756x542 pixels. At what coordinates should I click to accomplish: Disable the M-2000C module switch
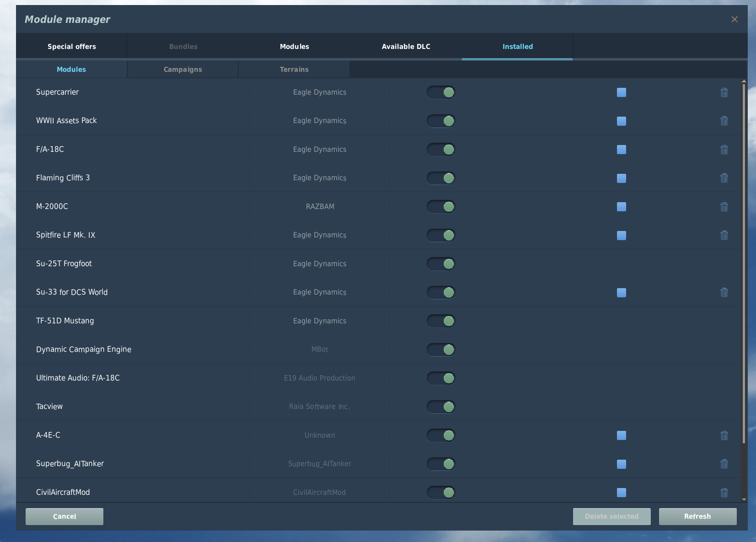click(x=441, y=207)
